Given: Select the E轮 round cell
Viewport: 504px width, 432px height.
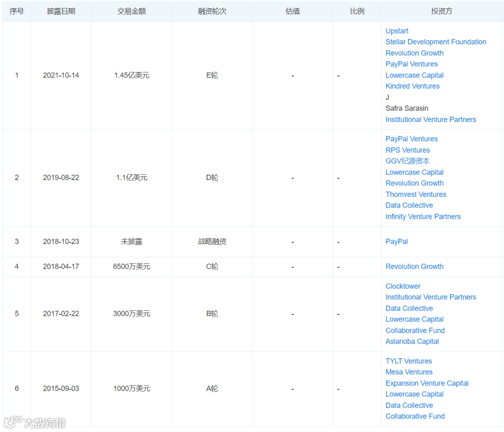Looking at the screenshot, I should pos(212,76).
